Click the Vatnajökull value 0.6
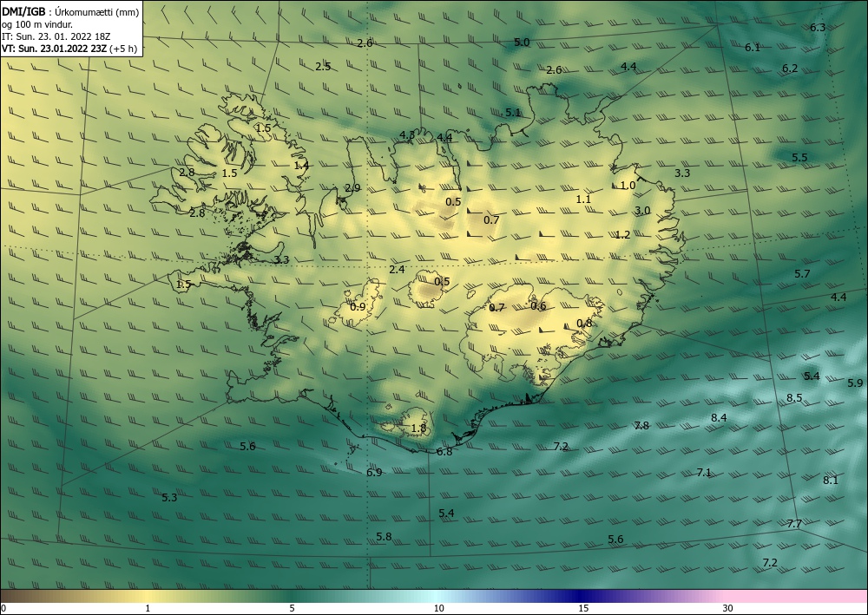The height and width of the screenshot is (615, 868). (539, 306)
